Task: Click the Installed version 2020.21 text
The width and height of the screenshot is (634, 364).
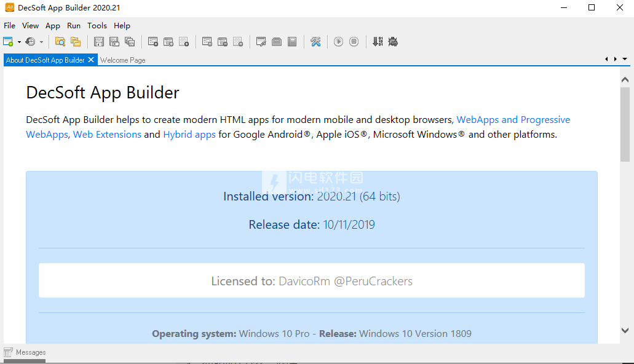Action: tap(312, 196)
